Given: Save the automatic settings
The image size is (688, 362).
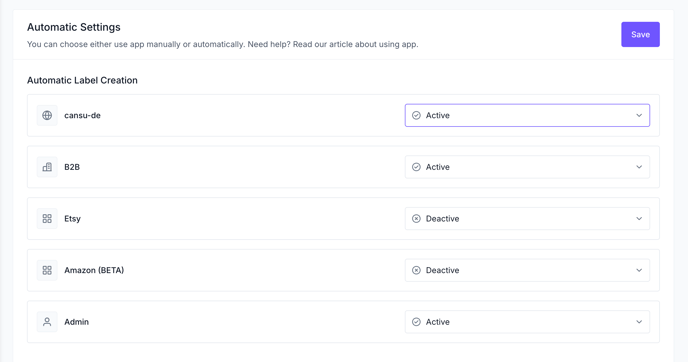Looking at the screenshot, I should tap(640, 35).
